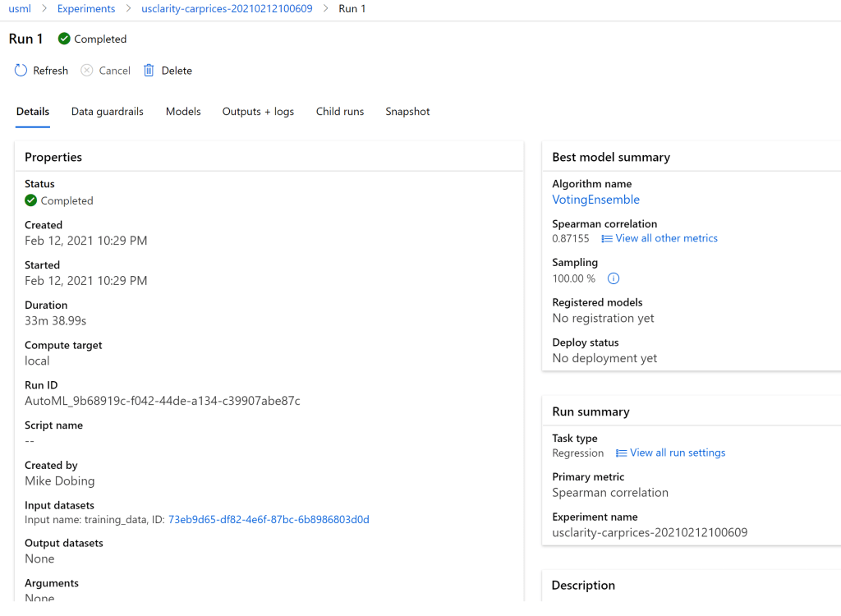The height and width of the screenshot is (616, 841).
Task: Open View all other metrics link
Action: [666, 238]
